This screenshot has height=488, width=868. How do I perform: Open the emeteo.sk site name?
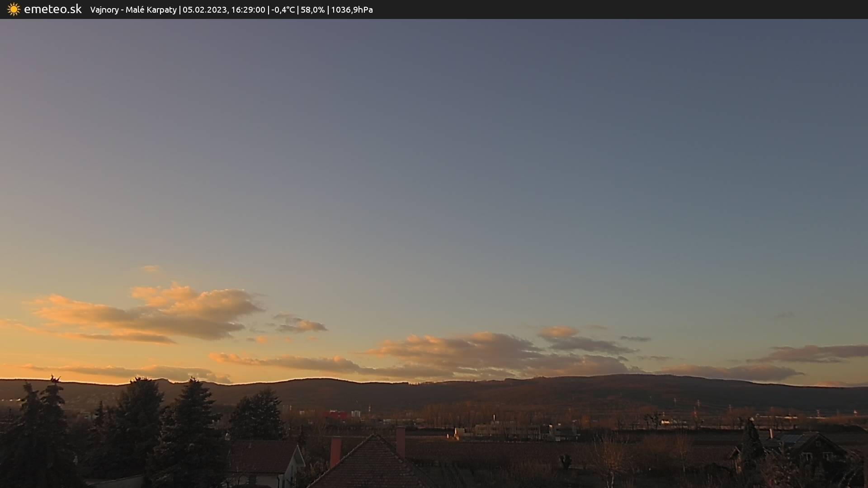(x=52, y=9)
